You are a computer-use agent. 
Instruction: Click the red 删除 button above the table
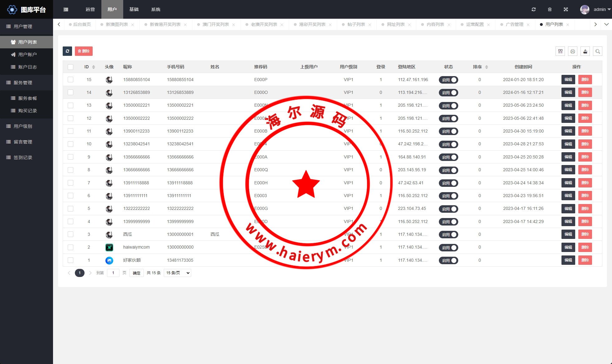pos(84,51)
